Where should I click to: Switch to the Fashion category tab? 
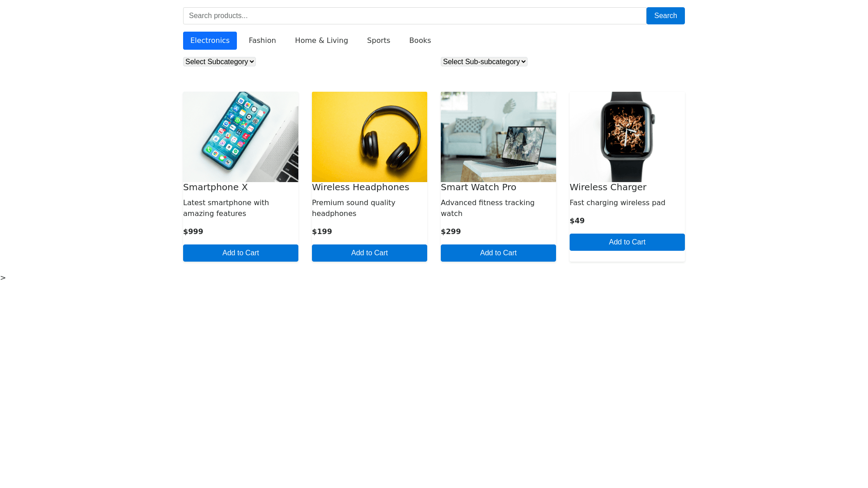coord(262,41)
